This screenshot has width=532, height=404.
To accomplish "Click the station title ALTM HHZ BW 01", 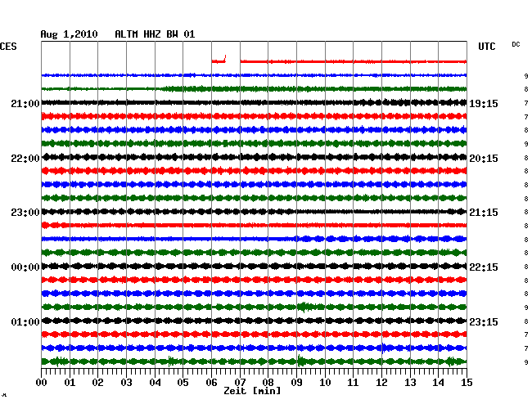I will coord(155,34).
